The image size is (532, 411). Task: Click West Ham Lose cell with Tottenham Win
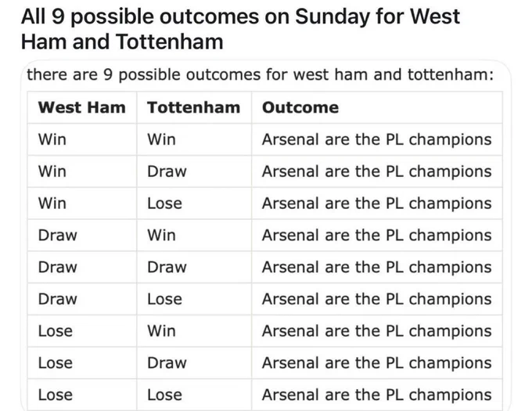pos(56,331)
